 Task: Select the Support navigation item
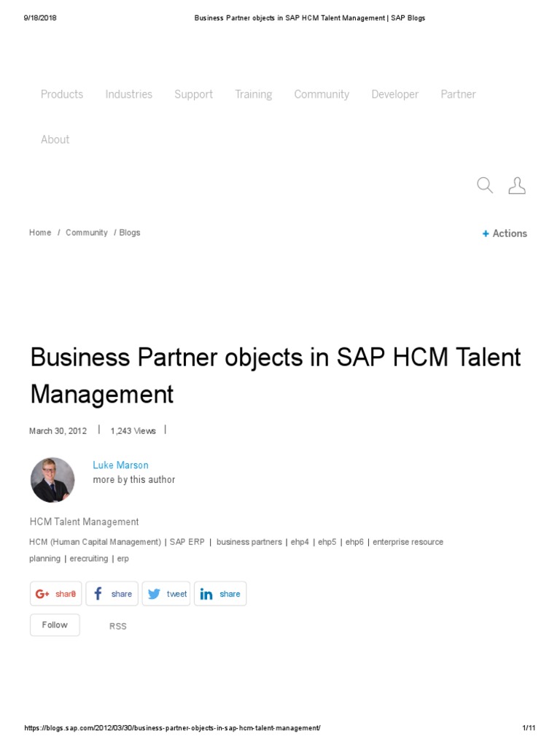[x=193, y=94]
